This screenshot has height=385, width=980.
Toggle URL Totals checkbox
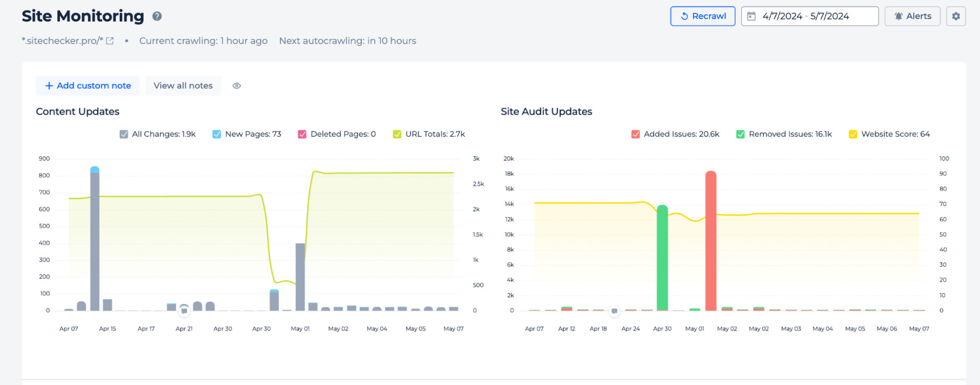click(x=397, y=134)
